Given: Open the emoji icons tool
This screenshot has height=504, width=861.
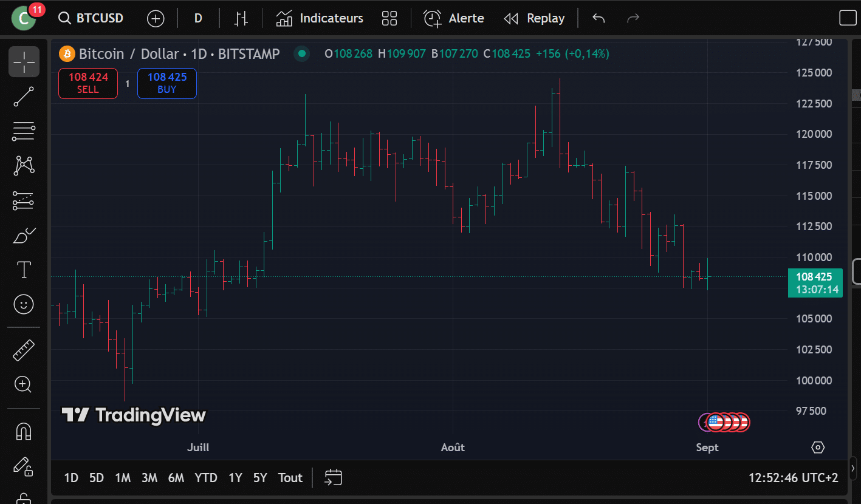Looking at the screenshot, I should pyautogui.click(x=24, y=304).
